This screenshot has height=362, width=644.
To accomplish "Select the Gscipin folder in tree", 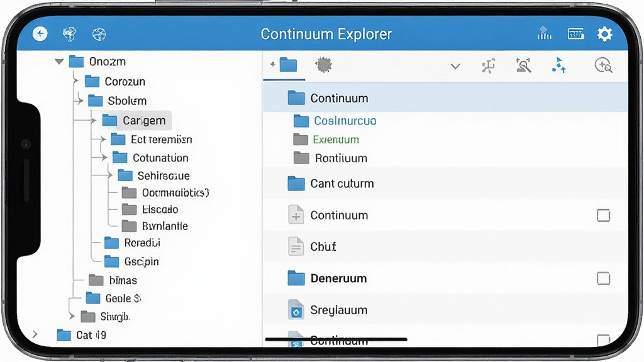I will [131, 261].
